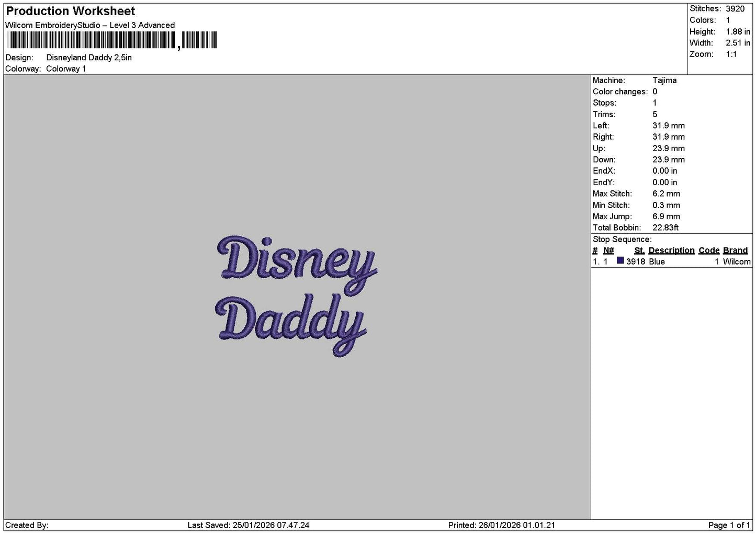Click the blue thread color swatch
Viewport: 756px width, 534px height.
[x=620, y=260]
